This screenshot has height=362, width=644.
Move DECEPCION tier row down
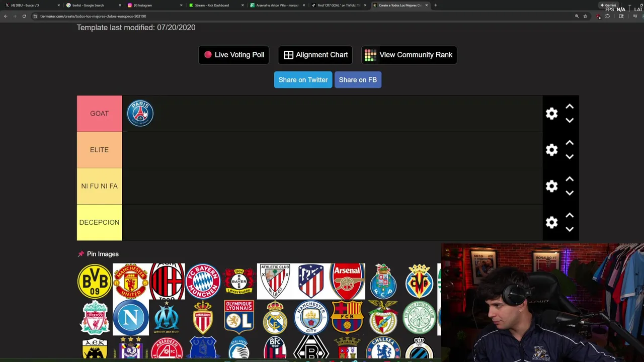[570, 229]
